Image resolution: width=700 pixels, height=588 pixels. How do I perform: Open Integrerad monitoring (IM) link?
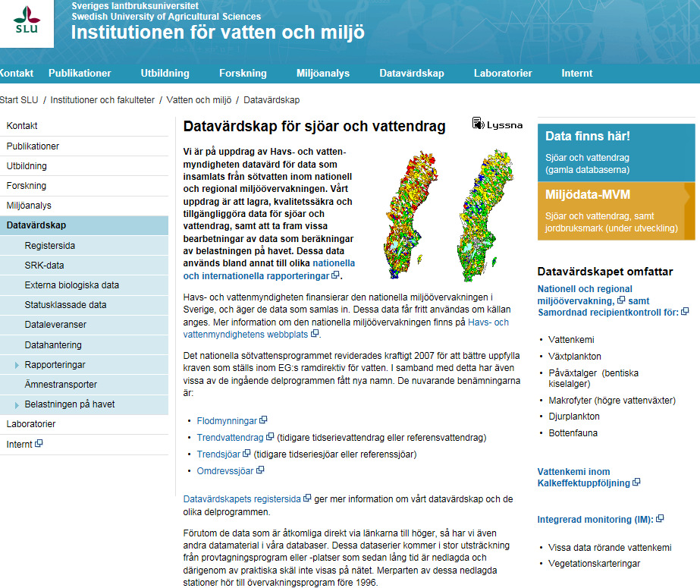point(595,520)
